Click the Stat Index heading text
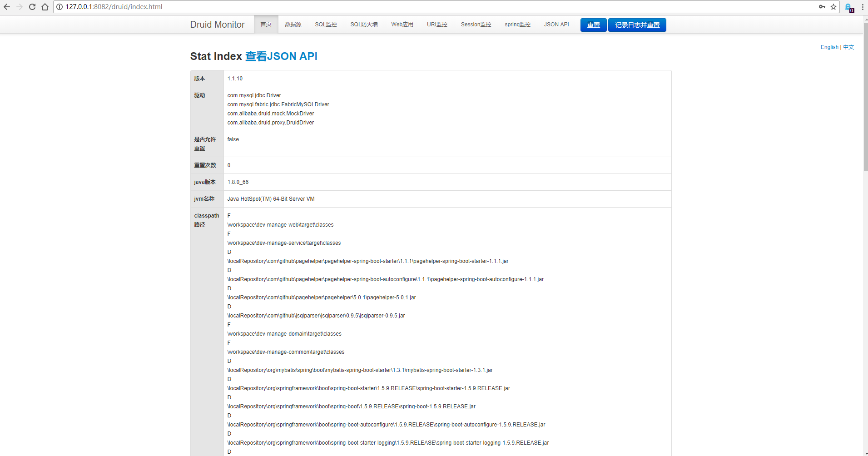Image resolution: width=868 pixels, height=456 pixels. pyautogui.click(x=216, y=56)
